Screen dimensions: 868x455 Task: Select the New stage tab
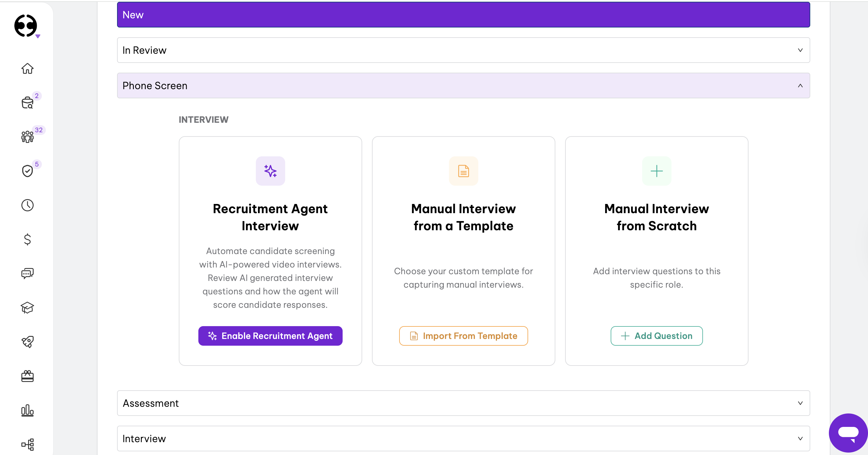point(463,15)
